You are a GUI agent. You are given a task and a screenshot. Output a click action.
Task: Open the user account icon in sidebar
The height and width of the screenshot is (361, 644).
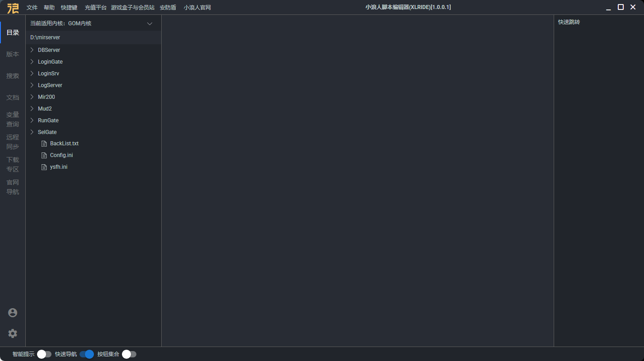coord(13,312)
